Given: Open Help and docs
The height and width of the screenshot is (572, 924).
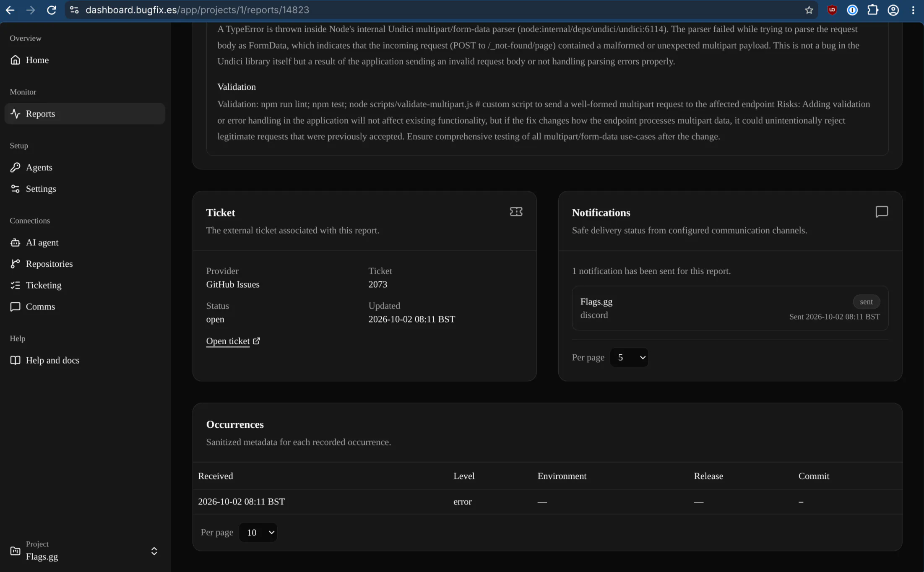Looking at the screenshot, I should pos(85,360).
